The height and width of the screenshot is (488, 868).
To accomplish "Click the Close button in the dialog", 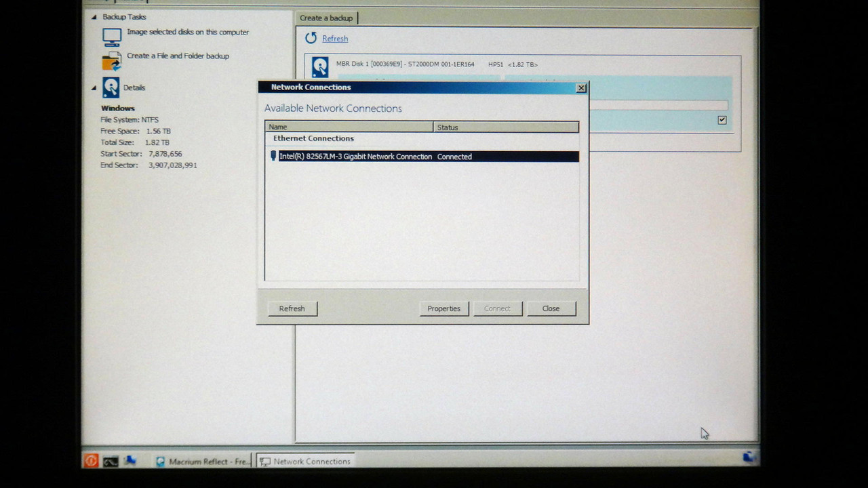I will tap(551, 308).
